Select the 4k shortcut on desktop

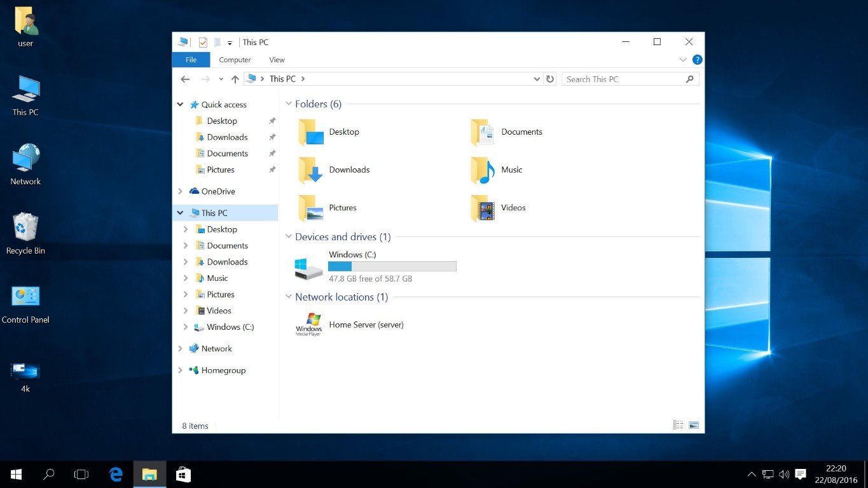tap(25, 377)
